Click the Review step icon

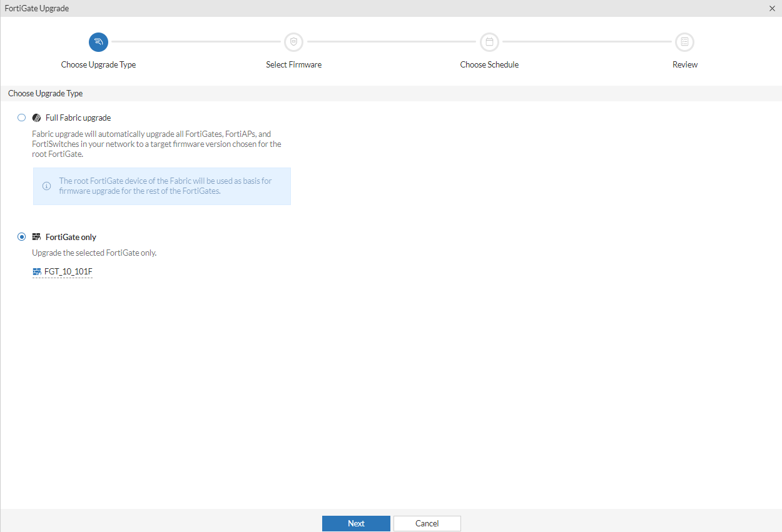click(684, 42)
